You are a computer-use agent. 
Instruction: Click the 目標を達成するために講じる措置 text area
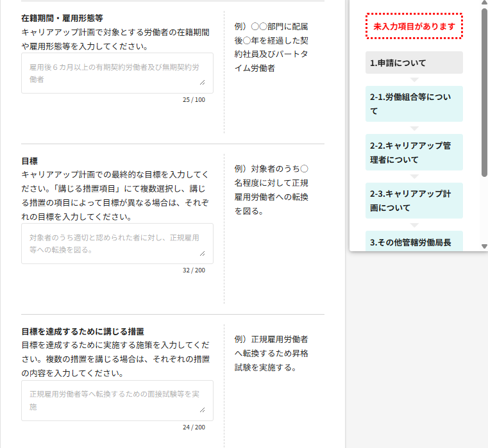click(117, 401)
